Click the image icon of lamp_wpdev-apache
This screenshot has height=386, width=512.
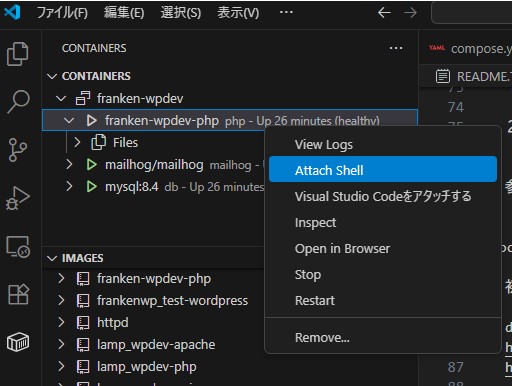[x=83, y=345]
